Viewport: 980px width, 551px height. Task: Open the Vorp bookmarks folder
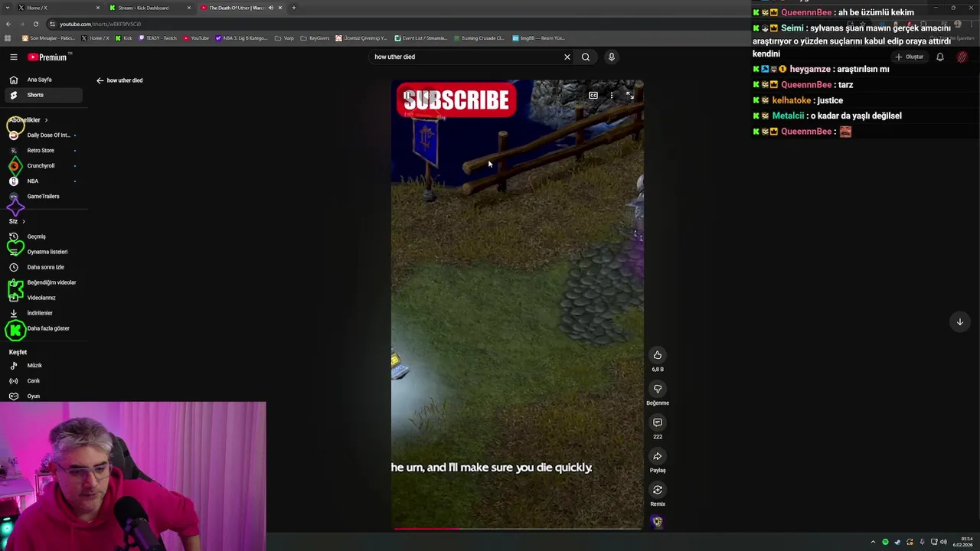click(284, 37)
